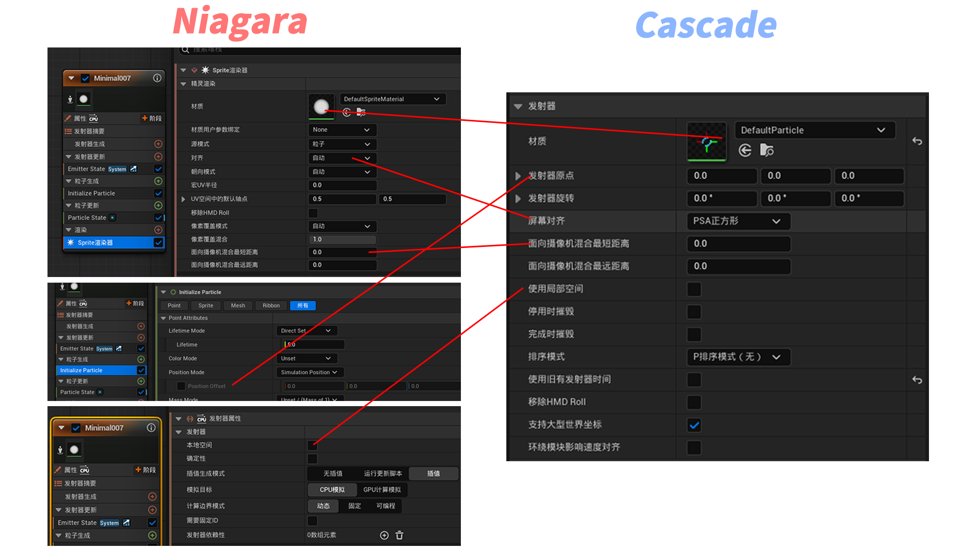This screenshot has height=551, width=980.
Task: Select GPU计算模拟 simulation target button
Action: point(382,490)
